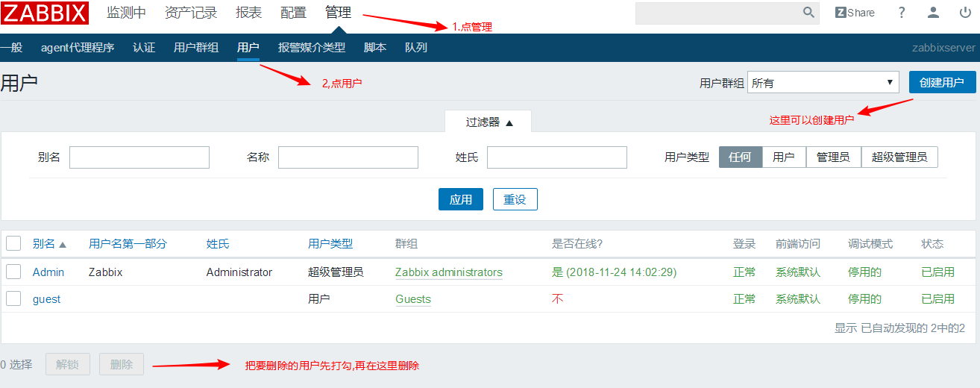Check the guest row checkbox
This screenshot has height=388, width=980.
tap(13, 298)
